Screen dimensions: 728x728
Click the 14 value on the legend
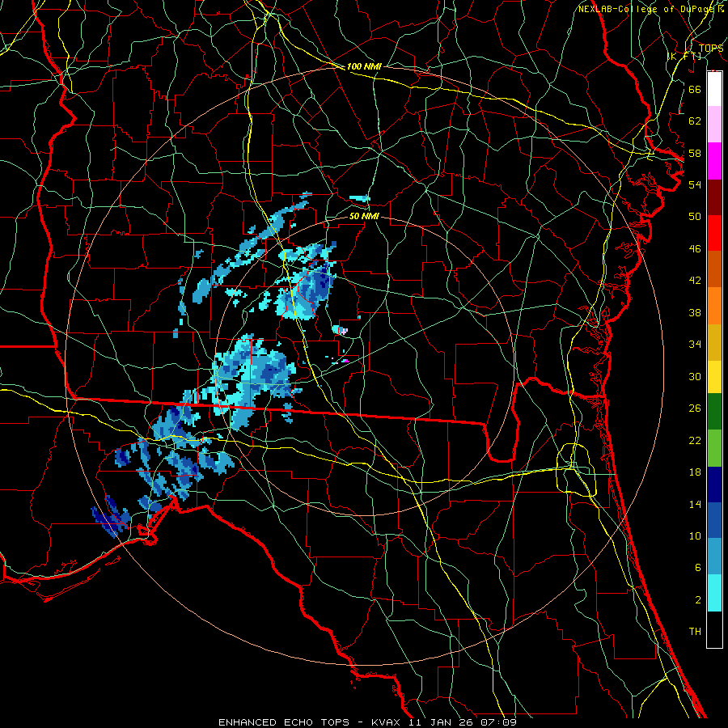point(695,504)
